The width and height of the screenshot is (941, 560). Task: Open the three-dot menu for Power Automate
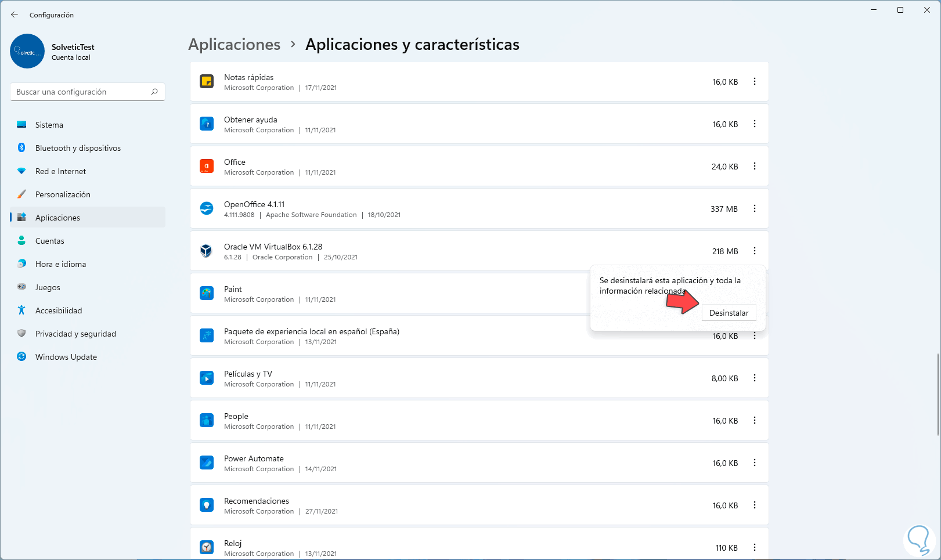point(755,463)
